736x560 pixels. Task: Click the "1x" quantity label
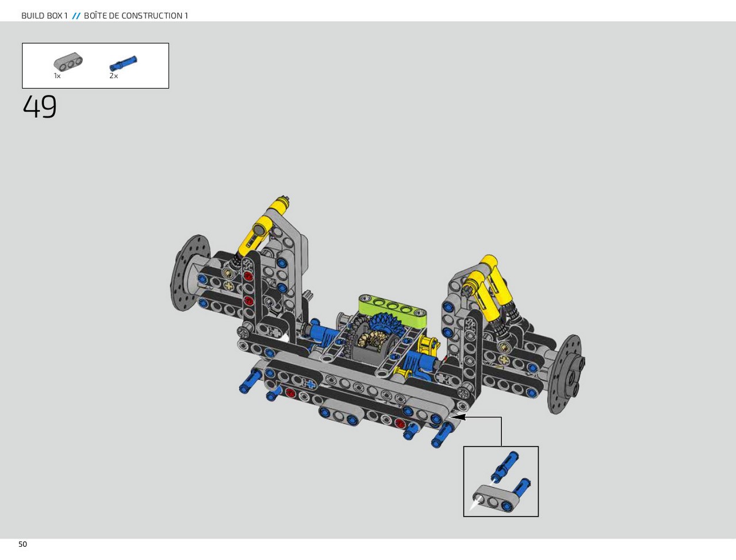click(x=57, y=76)
